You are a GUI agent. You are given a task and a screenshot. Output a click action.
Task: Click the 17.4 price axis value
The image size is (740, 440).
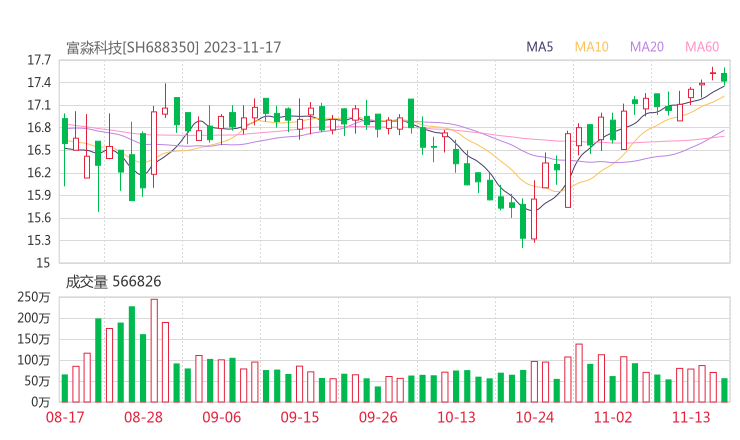pyautogui.click(x=39, y=83)
